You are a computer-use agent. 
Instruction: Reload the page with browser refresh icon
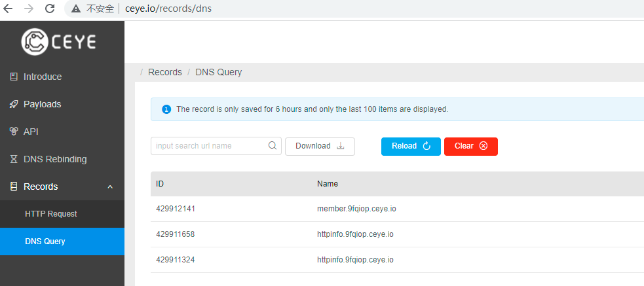click(50, 9)
